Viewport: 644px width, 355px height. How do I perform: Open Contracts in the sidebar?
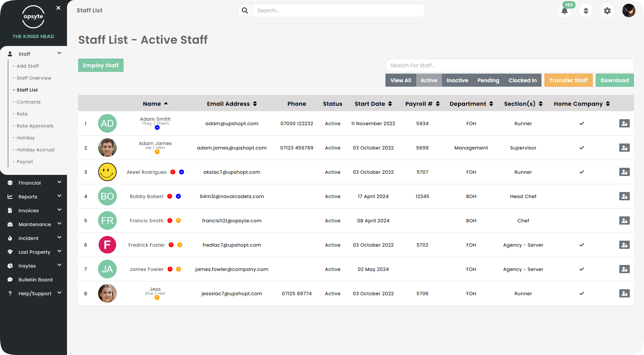[x=28, y=102]
